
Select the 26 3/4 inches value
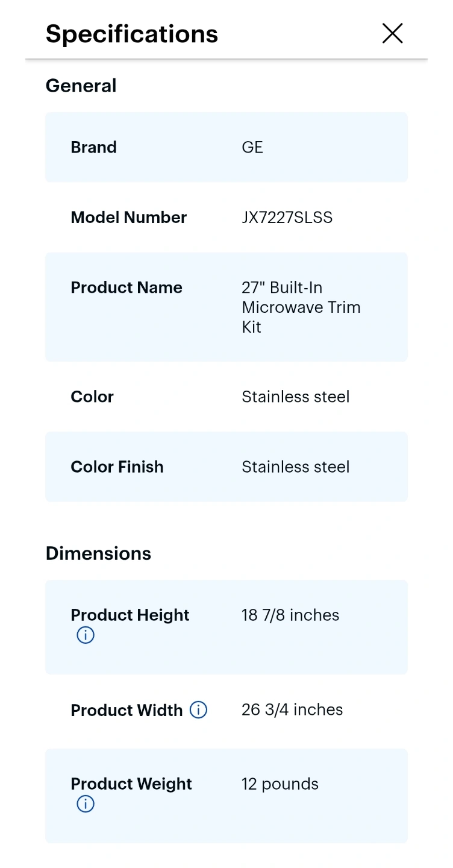point(292,709)
